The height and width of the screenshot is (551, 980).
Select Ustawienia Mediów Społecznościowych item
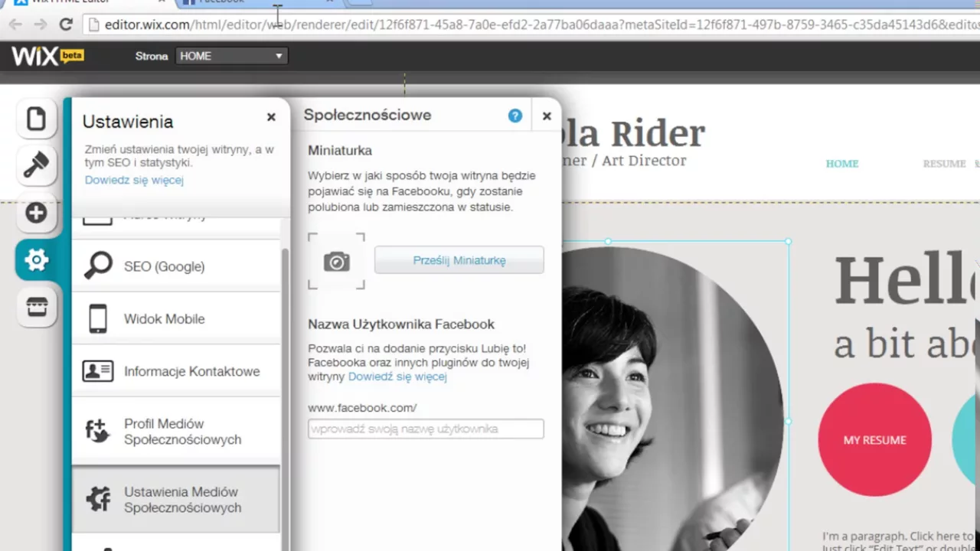[x=176, y=500]
